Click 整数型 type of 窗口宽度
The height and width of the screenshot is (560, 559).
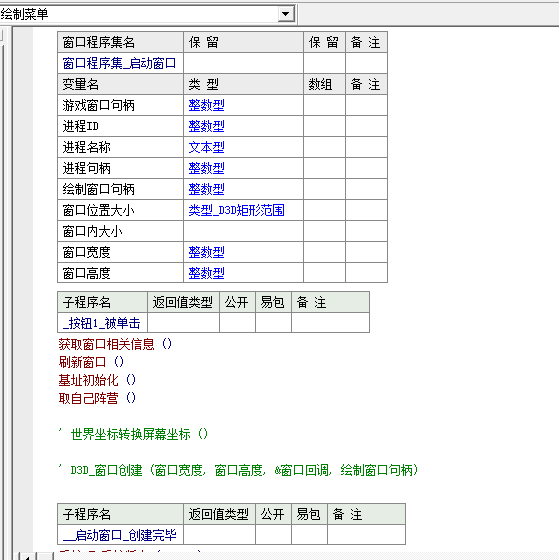click(206, 253)
